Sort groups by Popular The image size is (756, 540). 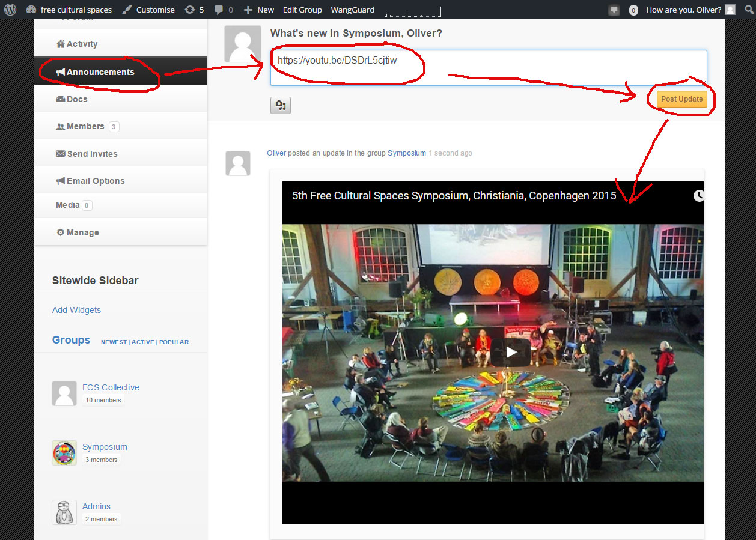coord(174,342)
